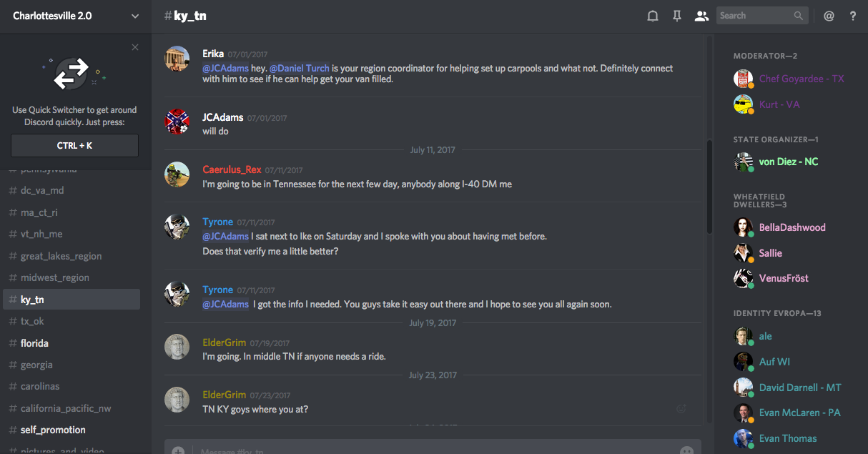Click the @Daniel Turch mention link
This screenshot has height=454, width=868.
click(x=299, y=68)
